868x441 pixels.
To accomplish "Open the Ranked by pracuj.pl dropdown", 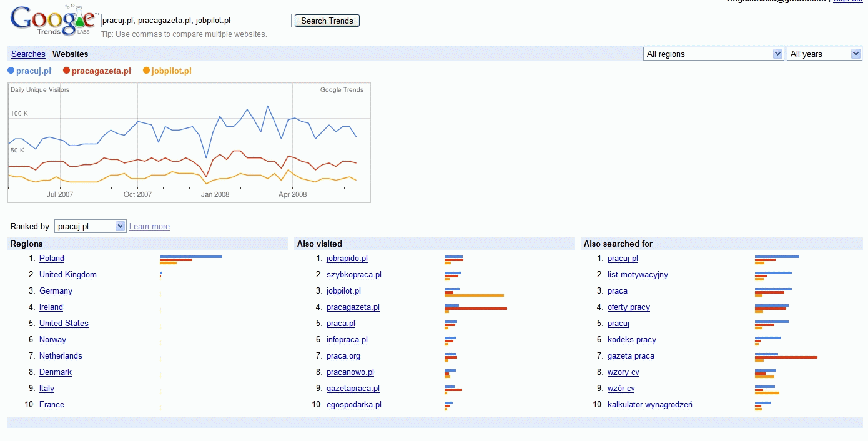I will [x=91, y=226].
